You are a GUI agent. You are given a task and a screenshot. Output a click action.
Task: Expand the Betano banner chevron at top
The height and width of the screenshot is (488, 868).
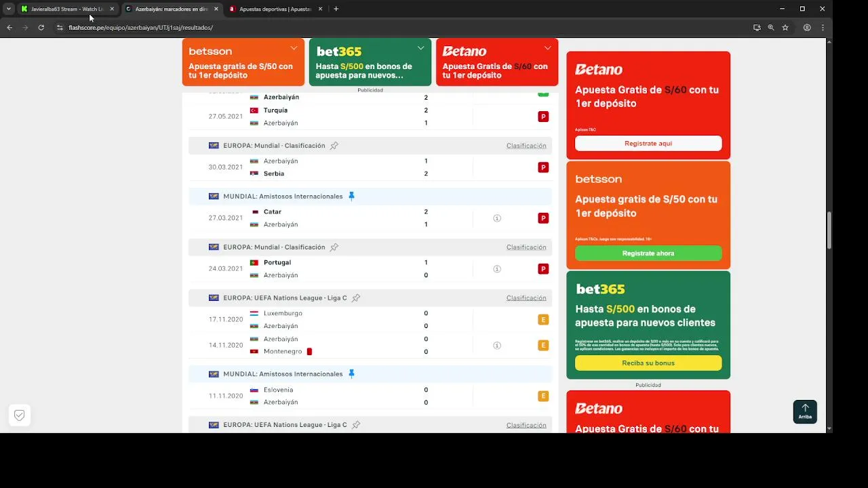coord(547,48)
